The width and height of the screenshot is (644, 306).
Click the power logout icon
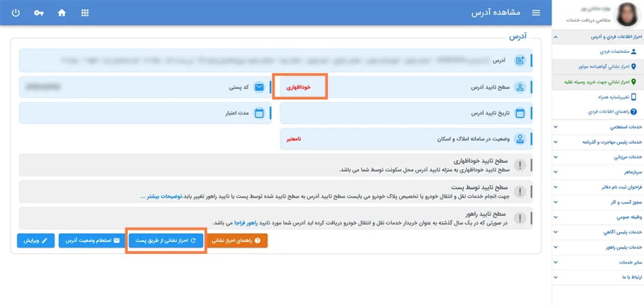16,12
